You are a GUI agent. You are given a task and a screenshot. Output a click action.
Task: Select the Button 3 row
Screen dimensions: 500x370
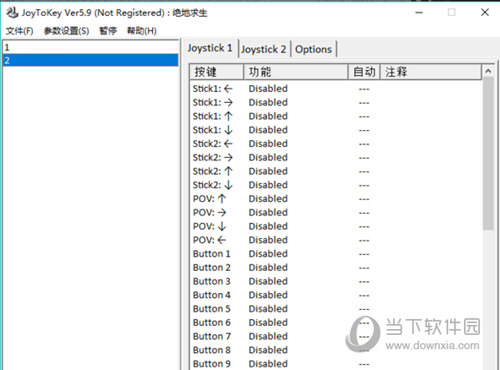[336, 281]
